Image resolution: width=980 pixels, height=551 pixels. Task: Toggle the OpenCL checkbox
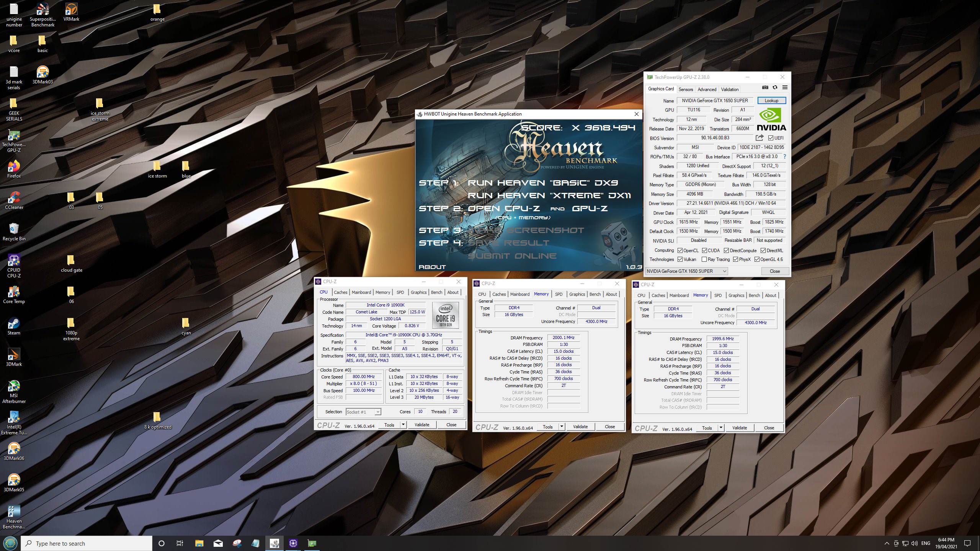(680, 251)
